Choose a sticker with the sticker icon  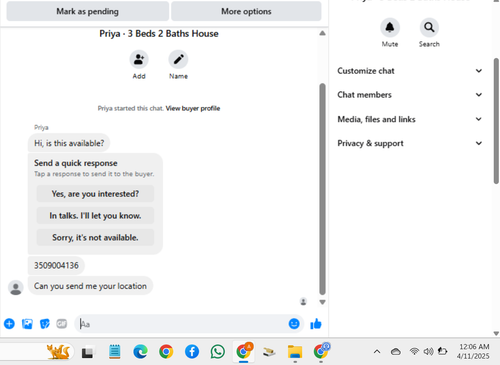[x=45, y=324]
